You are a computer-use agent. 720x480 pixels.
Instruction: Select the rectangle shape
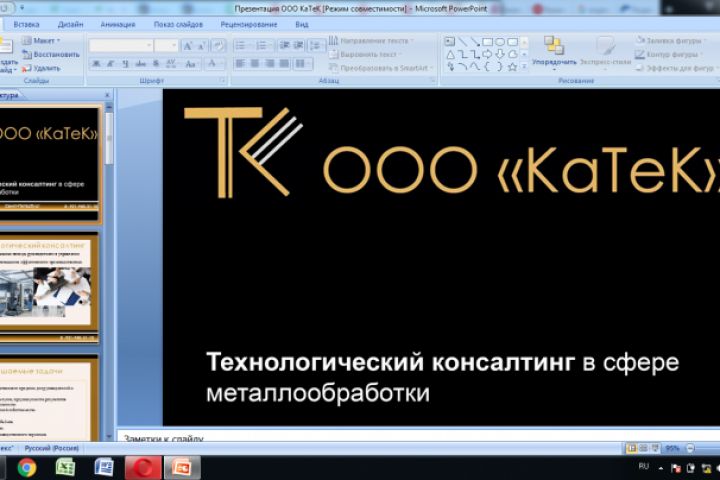click(488, 42)
